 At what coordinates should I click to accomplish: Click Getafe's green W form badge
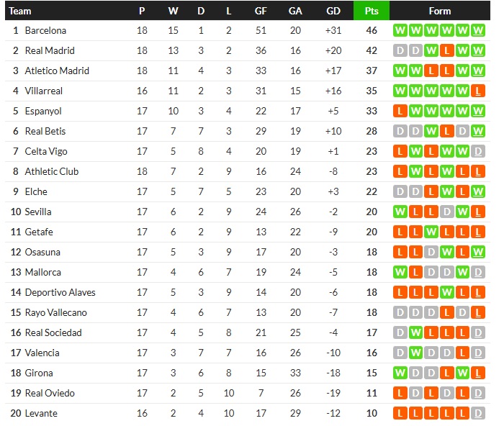(x=431, y=232)
